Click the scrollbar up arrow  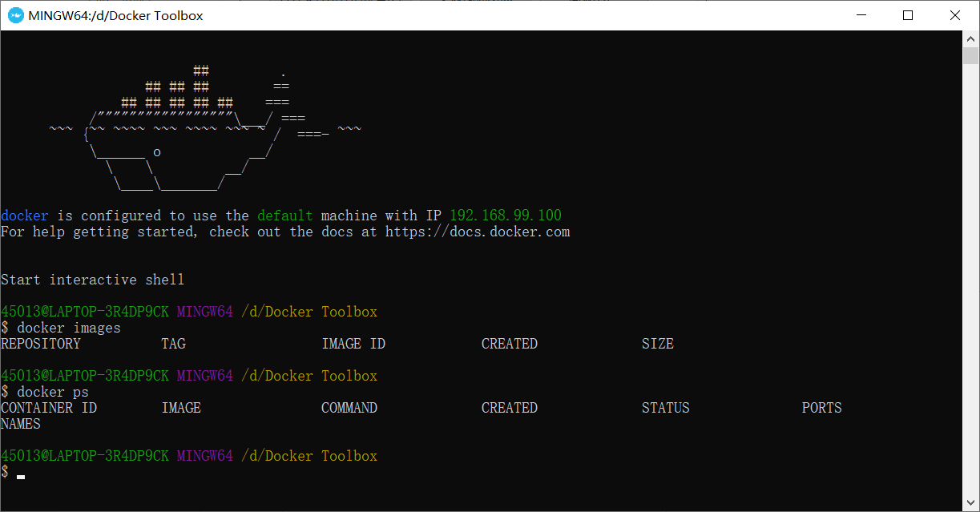point(972,38)
